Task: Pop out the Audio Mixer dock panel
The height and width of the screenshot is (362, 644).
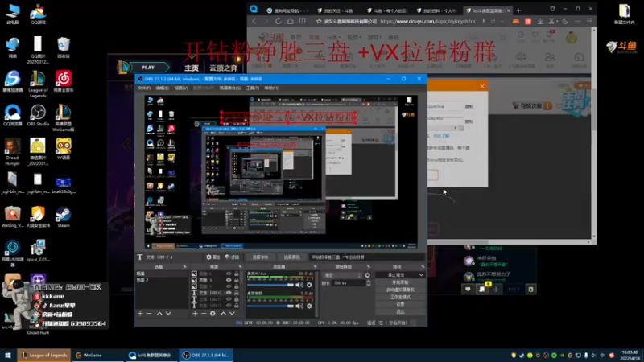Action: 315,267
